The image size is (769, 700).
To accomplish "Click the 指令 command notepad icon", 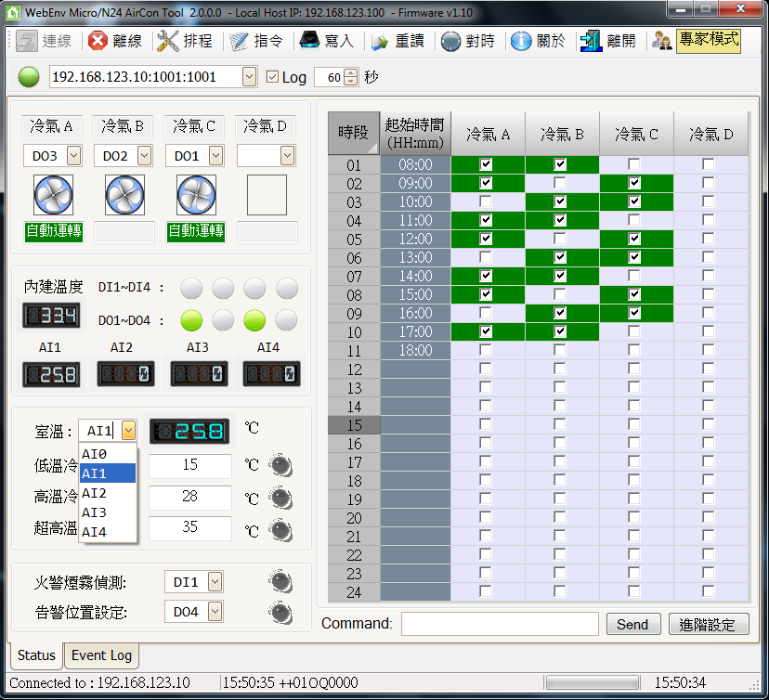I will coord(239,41).
